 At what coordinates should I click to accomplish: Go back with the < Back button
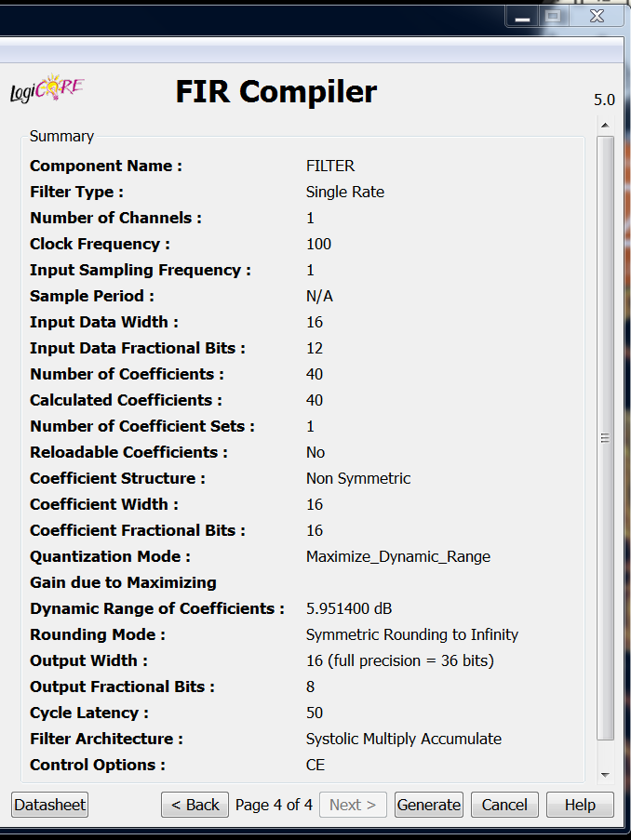pos(195,805)
